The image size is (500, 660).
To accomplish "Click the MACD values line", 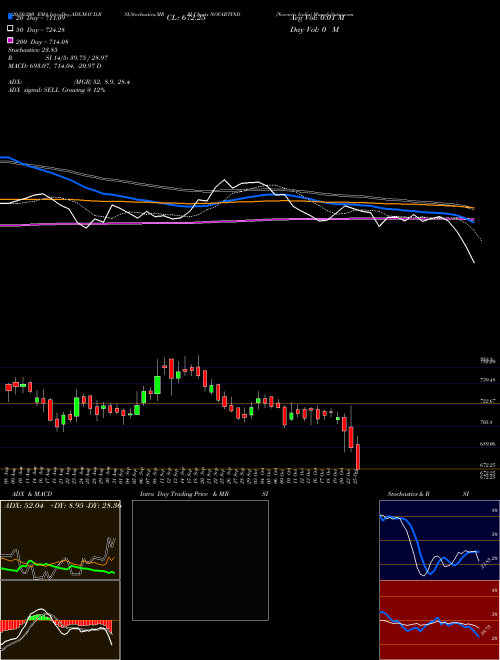I will point(55,66).
